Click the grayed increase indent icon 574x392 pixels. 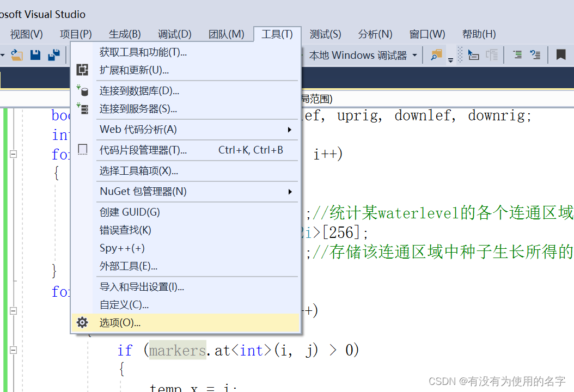tap(492, 56)
